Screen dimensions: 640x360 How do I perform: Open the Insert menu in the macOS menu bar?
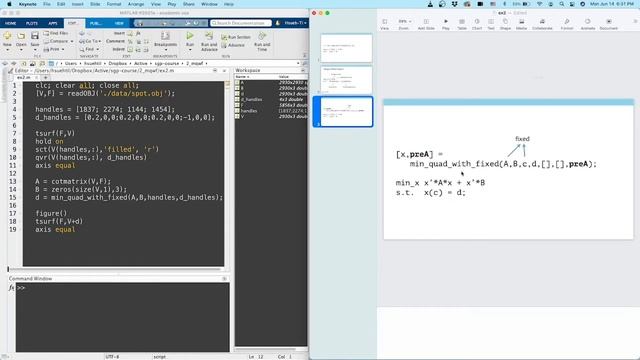click(x=77, y=4)
